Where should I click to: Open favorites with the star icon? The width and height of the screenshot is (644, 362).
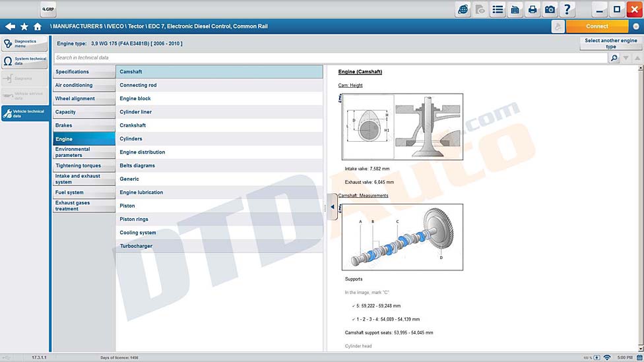click(24, 26)
